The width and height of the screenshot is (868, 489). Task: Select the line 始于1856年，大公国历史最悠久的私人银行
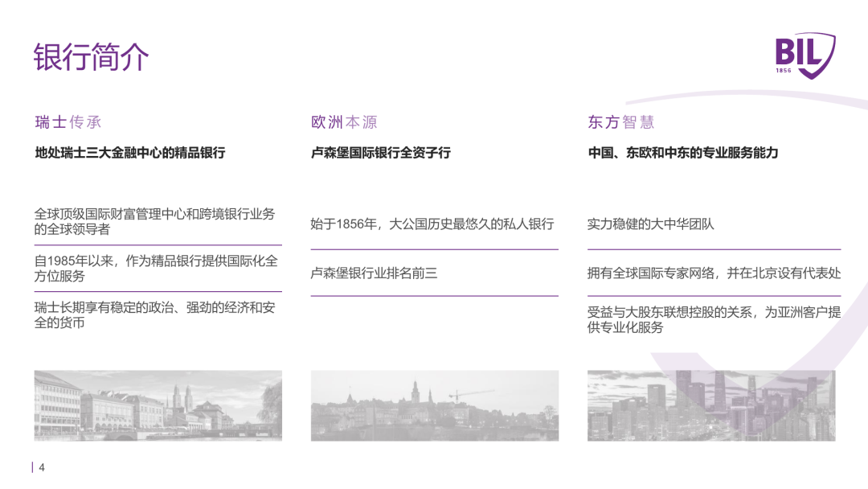432,224
